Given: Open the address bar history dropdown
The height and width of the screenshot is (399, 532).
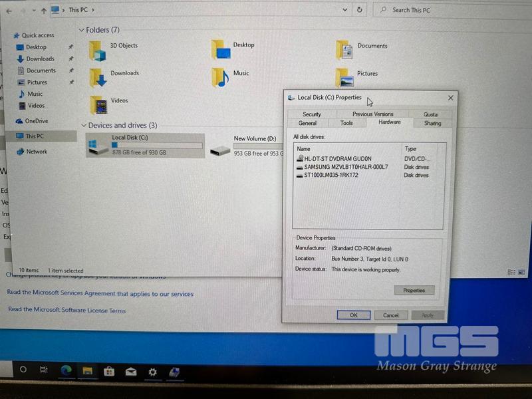Looking at the screenshot, I should pyautogui.click(x=344, y=10).
